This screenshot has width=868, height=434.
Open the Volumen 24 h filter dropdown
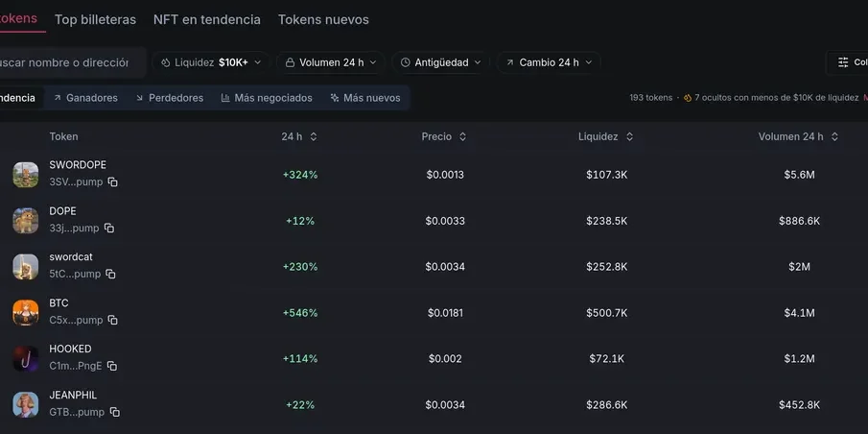point(331,62)
